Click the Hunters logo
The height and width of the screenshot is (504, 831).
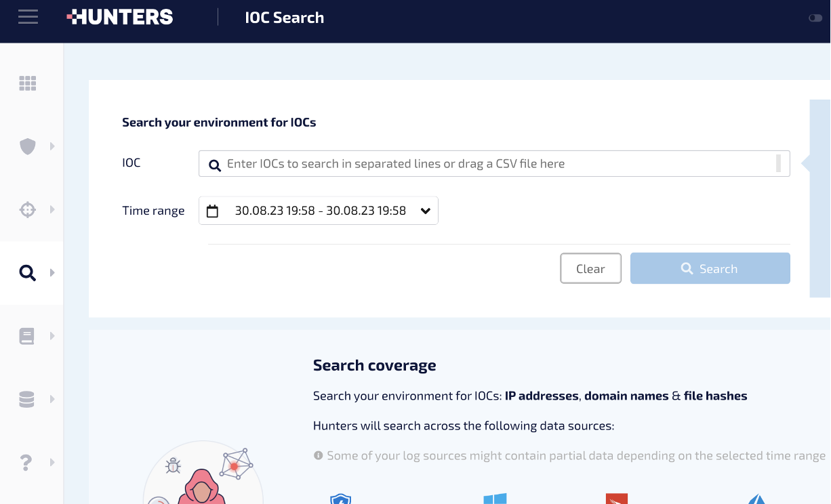pyautogui.click(x=120, y=18)
